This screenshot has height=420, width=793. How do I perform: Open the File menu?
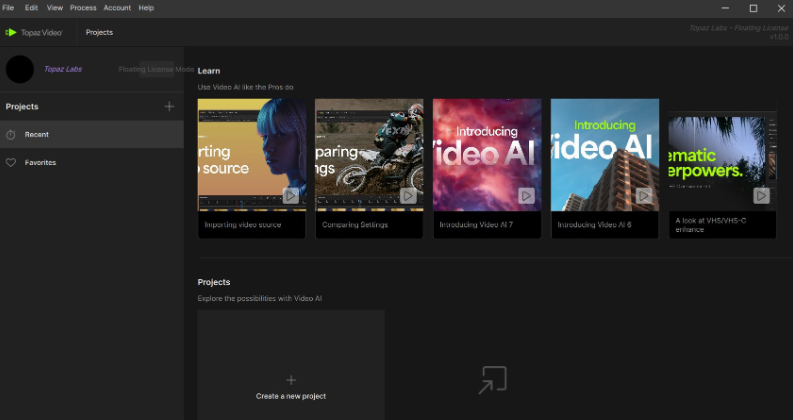pos(9,7)
